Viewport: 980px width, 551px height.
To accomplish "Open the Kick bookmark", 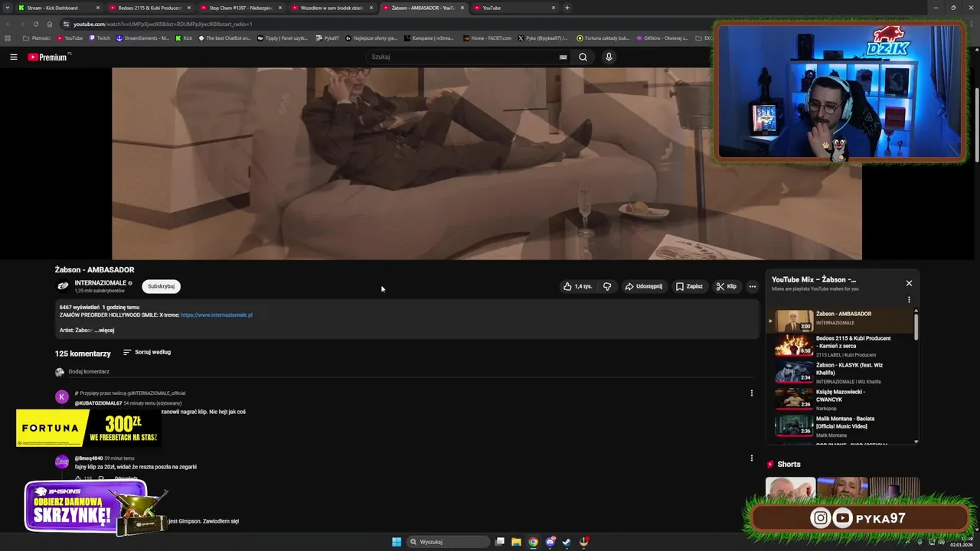I will click(184, 37).
